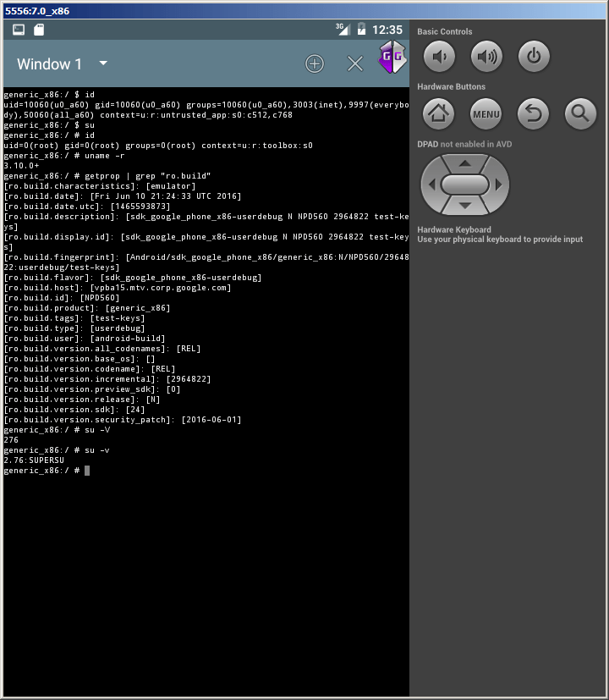Image resolution: width=609 pixels, height=700 pixels.
Task: Click the '[ro.build.type]: [userdebug]' line
Action: pos(74,328)
